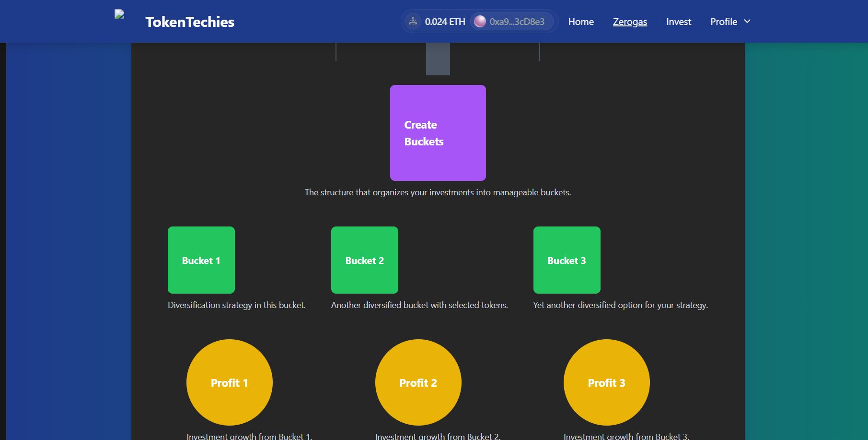Viewport: 868px width, 440px height.
Task: Select the green Bucket 1 box
Action: point(201,260)
